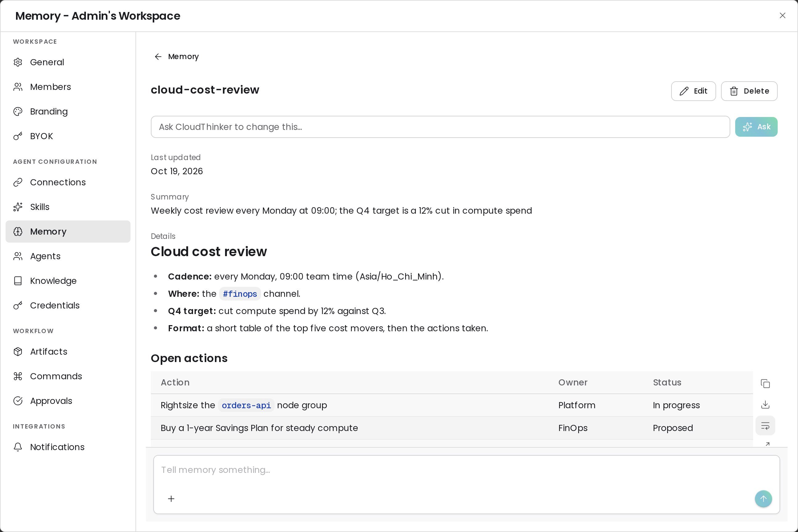798x532 pixels.
Task: Click the Weekly cost review summary text
Action: click(x=341, y=211)
